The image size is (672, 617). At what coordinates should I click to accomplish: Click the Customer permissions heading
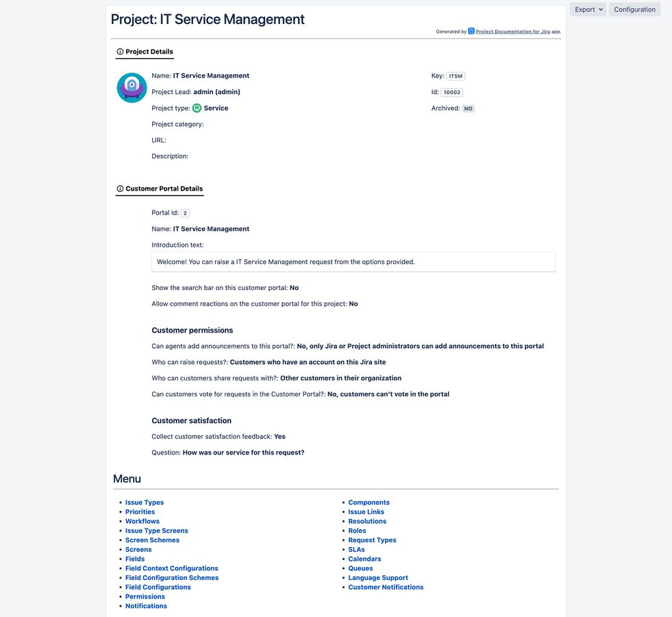[192, 330]
